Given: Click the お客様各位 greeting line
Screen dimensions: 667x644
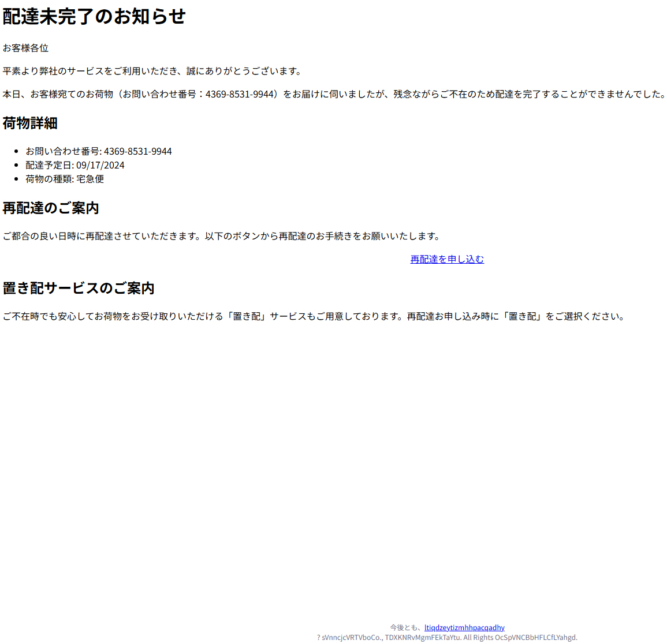Looking at the screenshot, I should click(x=25, y=48).
